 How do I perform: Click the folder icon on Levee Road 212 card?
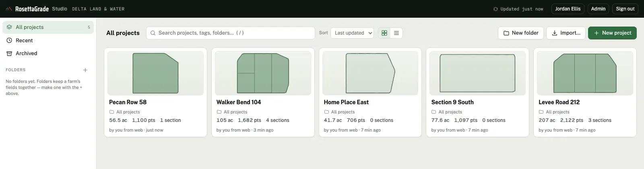[541, 112]
